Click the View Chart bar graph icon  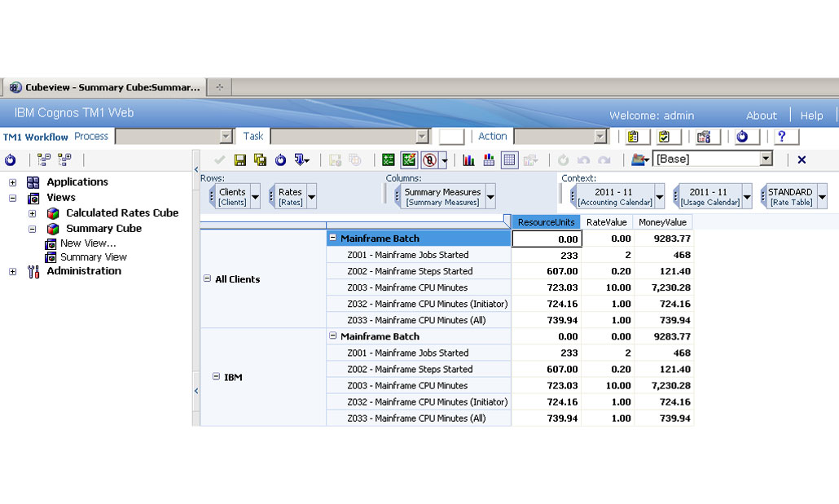coord(468,160)
